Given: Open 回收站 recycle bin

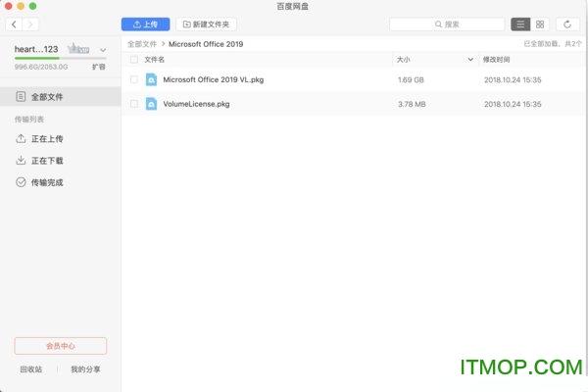Looking at the screenshot, I should pos(31,369).
